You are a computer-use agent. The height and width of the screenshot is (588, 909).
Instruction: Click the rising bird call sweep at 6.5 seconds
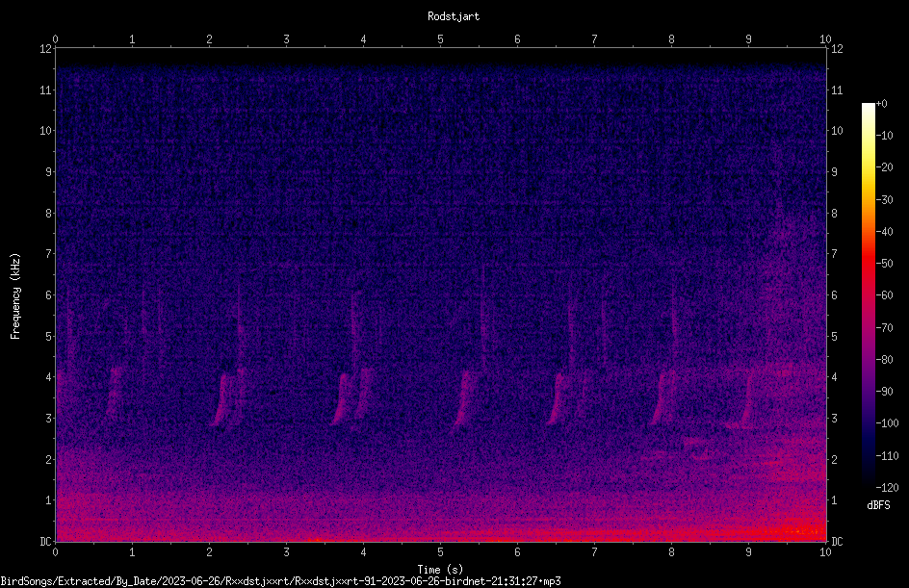pyautogui.click(x=555, y=398)
